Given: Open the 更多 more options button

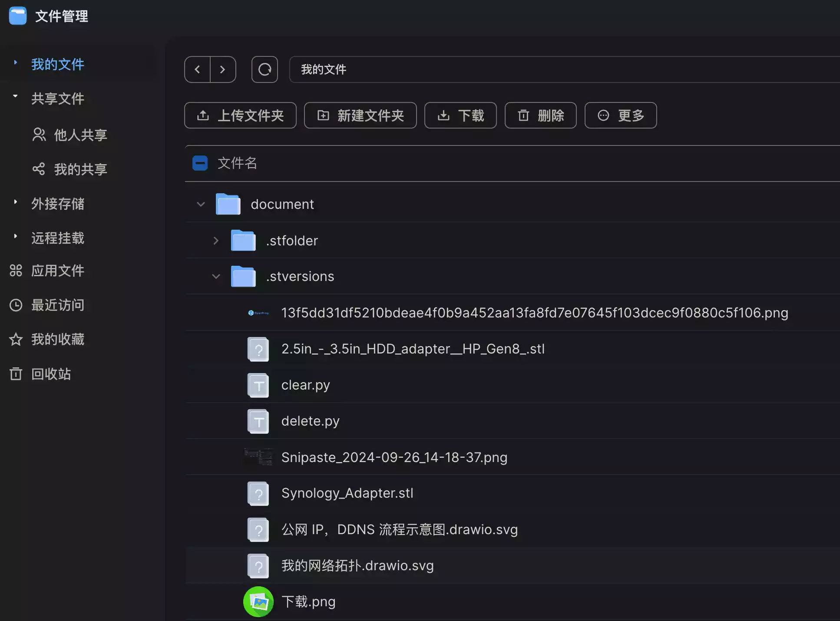Looking at the screenshot, I should click(x=620, y=116).
